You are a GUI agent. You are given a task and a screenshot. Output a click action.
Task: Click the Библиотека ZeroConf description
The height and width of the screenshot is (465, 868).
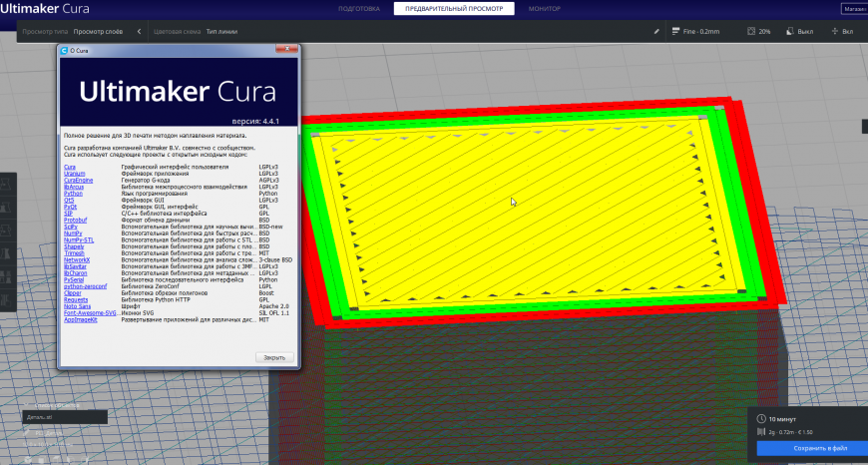tap(150, 286)
